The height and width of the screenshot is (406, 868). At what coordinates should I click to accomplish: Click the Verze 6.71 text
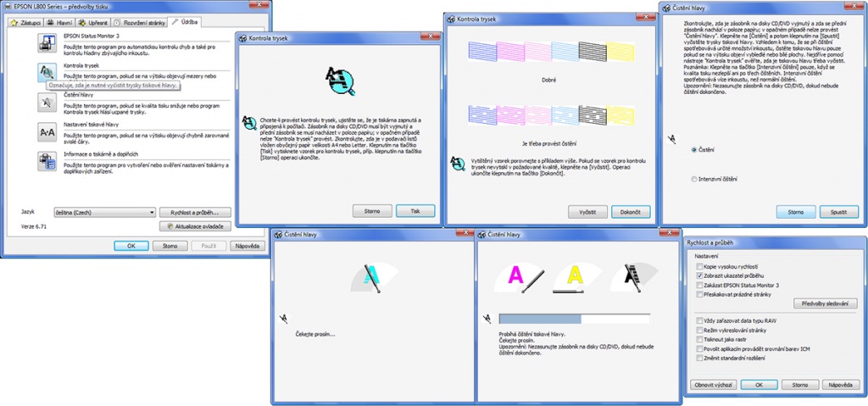[33, 226]
